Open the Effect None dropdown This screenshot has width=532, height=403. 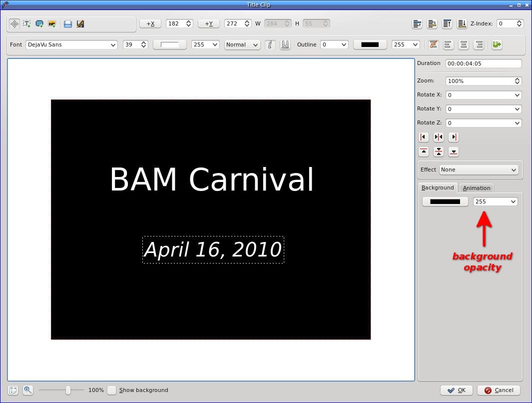coord(479,170)
